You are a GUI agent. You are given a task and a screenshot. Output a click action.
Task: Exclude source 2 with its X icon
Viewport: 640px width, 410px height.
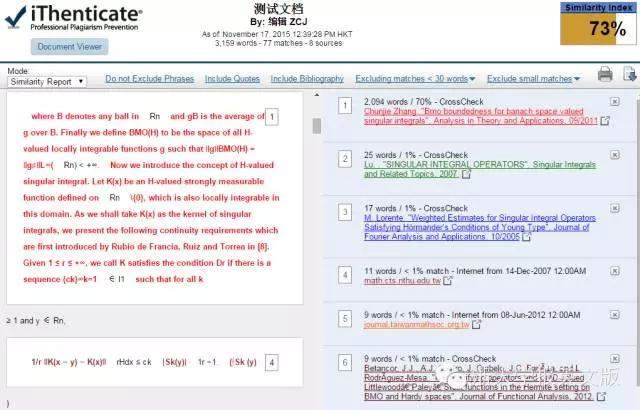pyautogui.click(x=615, y=155)
